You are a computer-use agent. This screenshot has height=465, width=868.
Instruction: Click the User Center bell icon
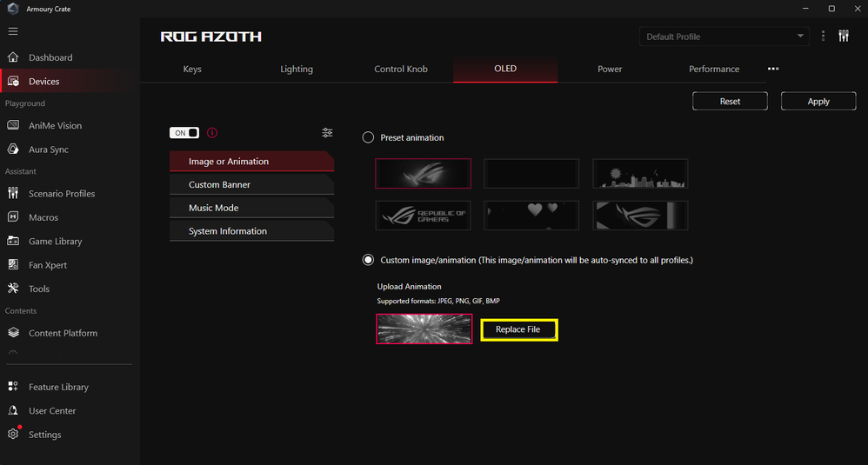pos(13,410)
